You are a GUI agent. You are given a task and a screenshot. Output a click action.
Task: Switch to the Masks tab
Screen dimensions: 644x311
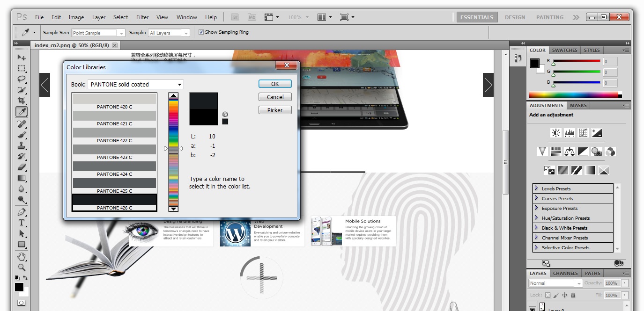pos(578,105)
